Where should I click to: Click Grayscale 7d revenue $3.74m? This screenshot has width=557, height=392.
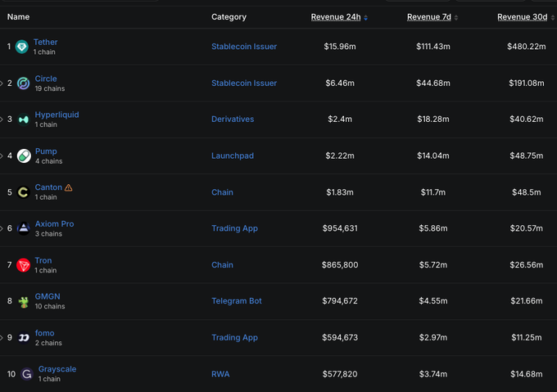[x=433, y=374]
